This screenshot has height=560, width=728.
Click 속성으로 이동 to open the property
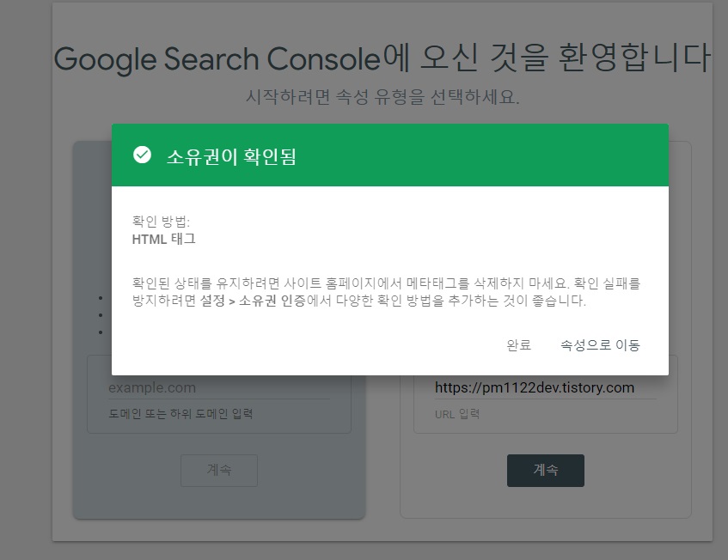[600, 345]
